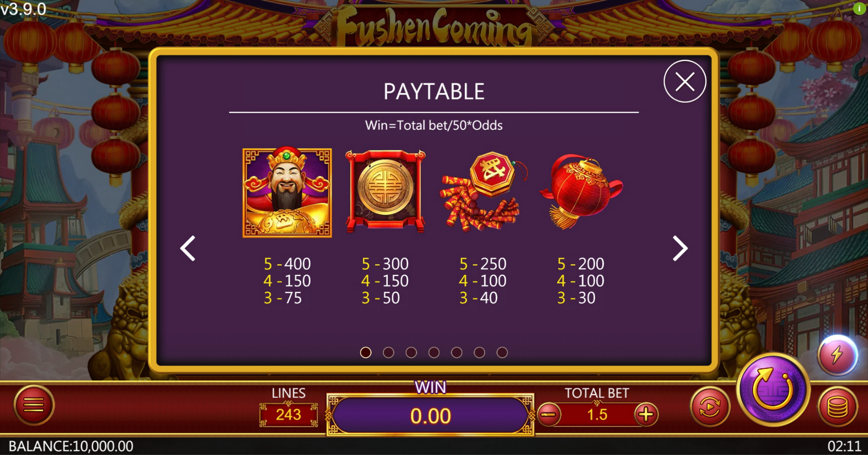
Task: Increase total bet with plus button
Action: pyautogui.click(x=646, y=415)
